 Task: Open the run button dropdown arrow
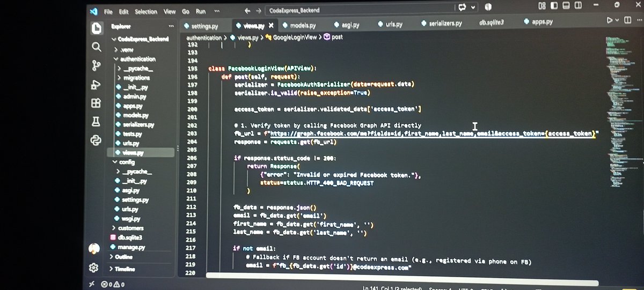click(617, 20)
